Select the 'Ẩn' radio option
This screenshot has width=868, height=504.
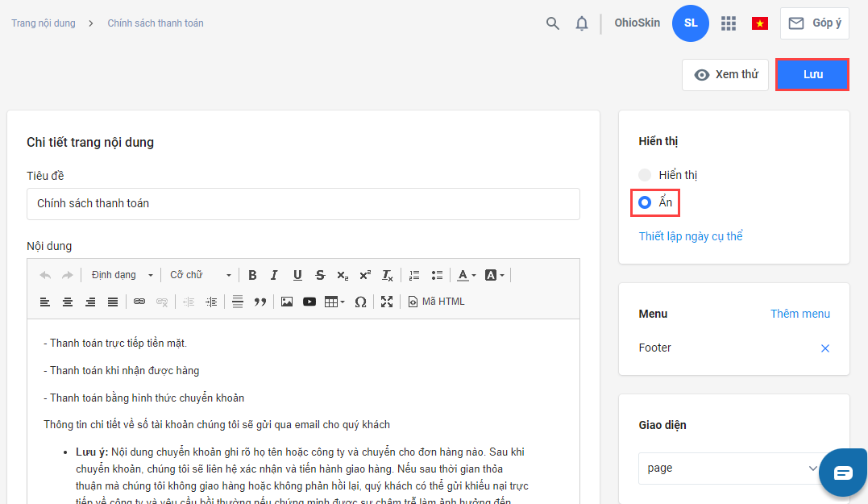645,202
